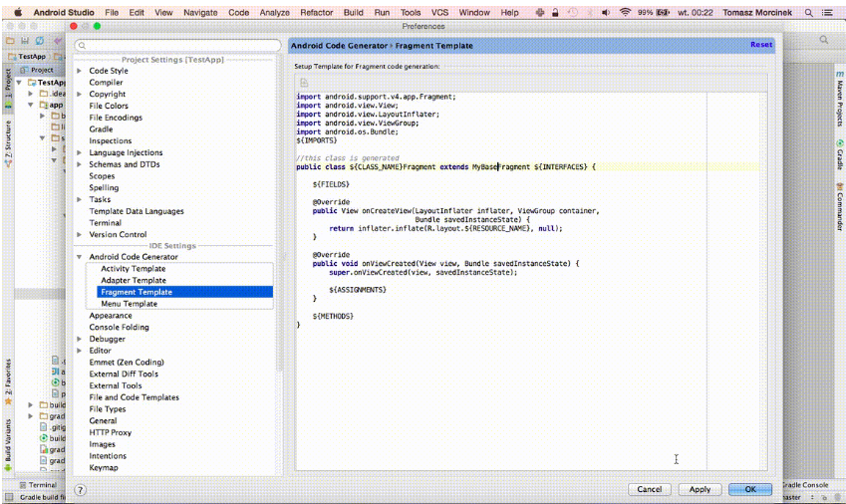Image resolution: width=846 pixels, height=504 pixels.
Task: Open the Spotlight search icon in menu bar
Action: (x=808, y=12)
